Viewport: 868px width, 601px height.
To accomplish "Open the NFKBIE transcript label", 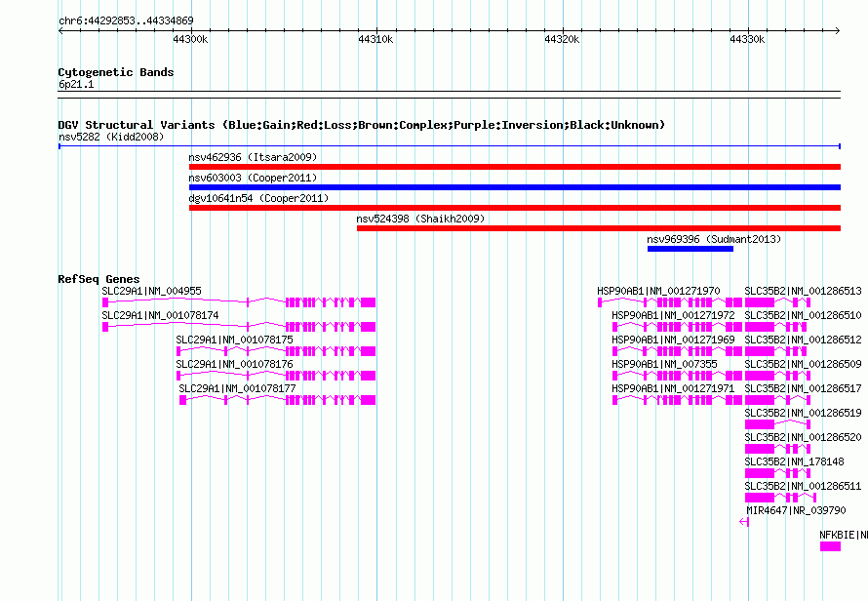I will (844, 535).
